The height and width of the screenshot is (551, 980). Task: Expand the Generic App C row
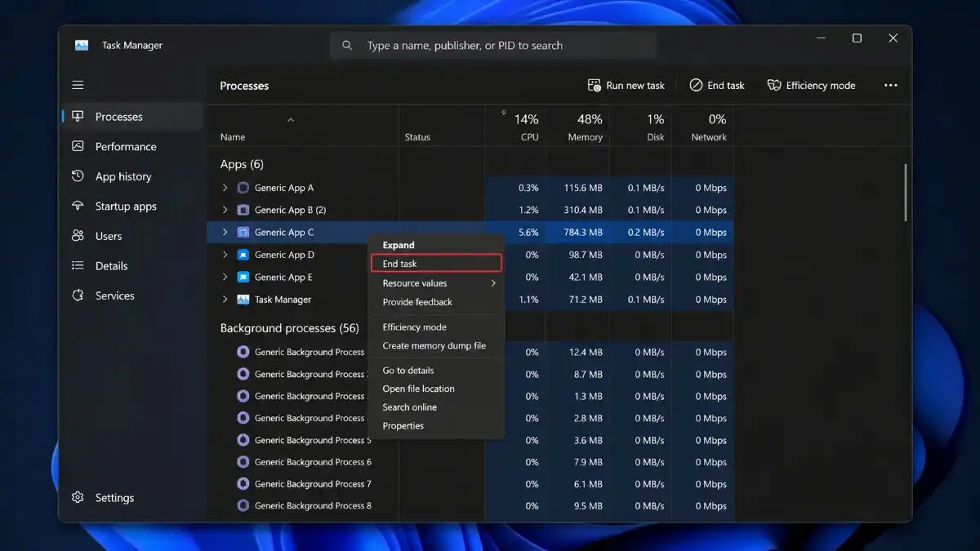pyautogui.click(x=225, y=233)
